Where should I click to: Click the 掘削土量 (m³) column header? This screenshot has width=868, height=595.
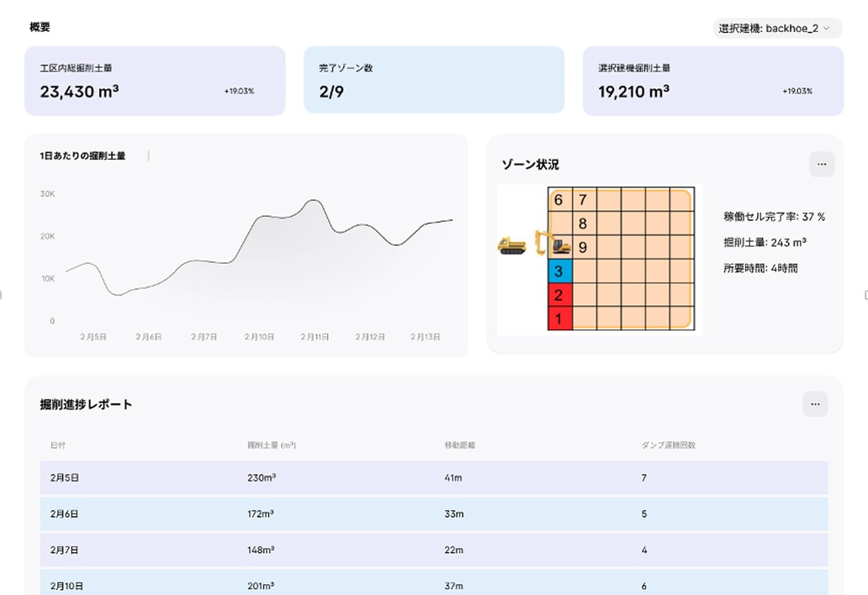point(265,445)
